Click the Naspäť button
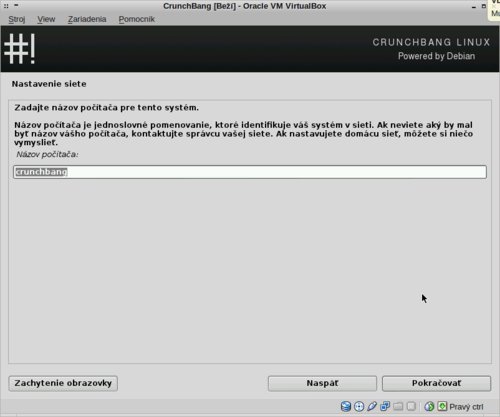 322,383
